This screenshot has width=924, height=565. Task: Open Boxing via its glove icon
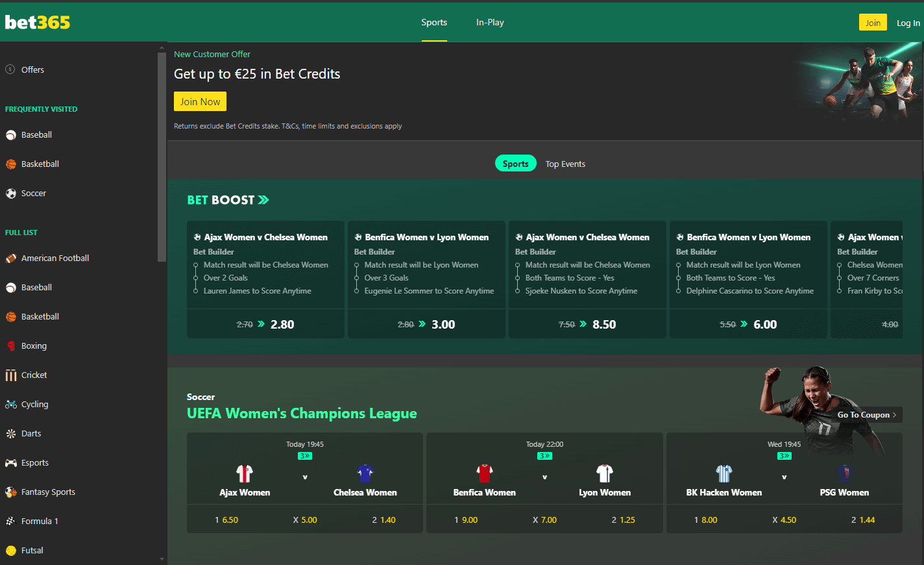pyautogui.click(x=11, y=346)
